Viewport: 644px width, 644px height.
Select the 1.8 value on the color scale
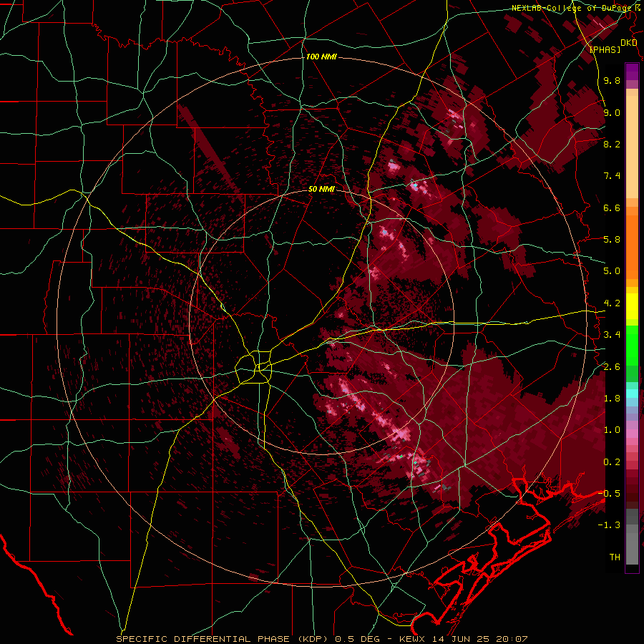click(612, 399)
